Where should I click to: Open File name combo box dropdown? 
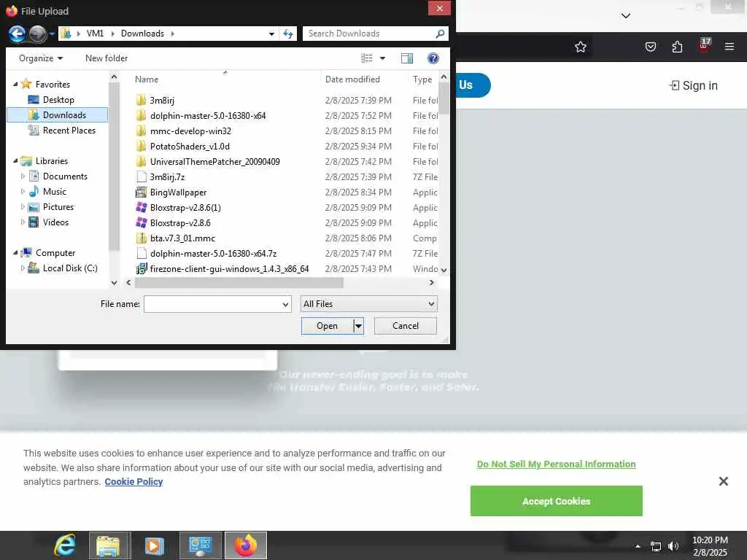pos(285,304)
